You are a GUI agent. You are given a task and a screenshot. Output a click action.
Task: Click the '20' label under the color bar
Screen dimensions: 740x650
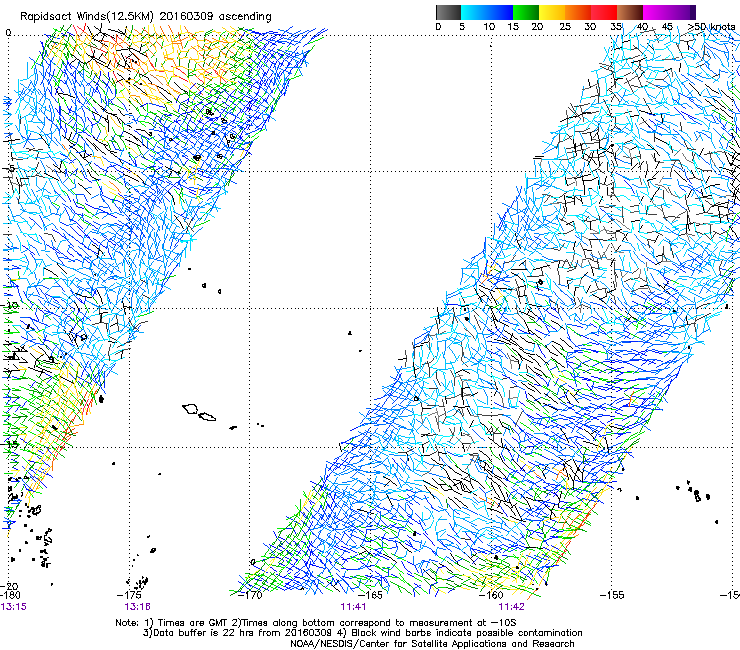tap(537, 27)
